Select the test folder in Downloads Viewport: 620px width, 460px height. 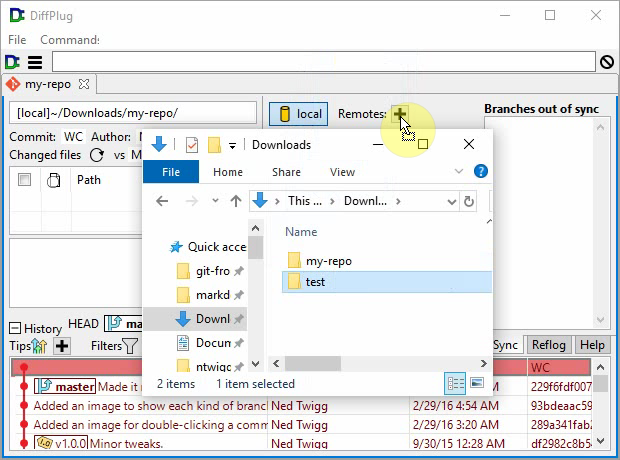pyautogui.click(x=315, y=282)
